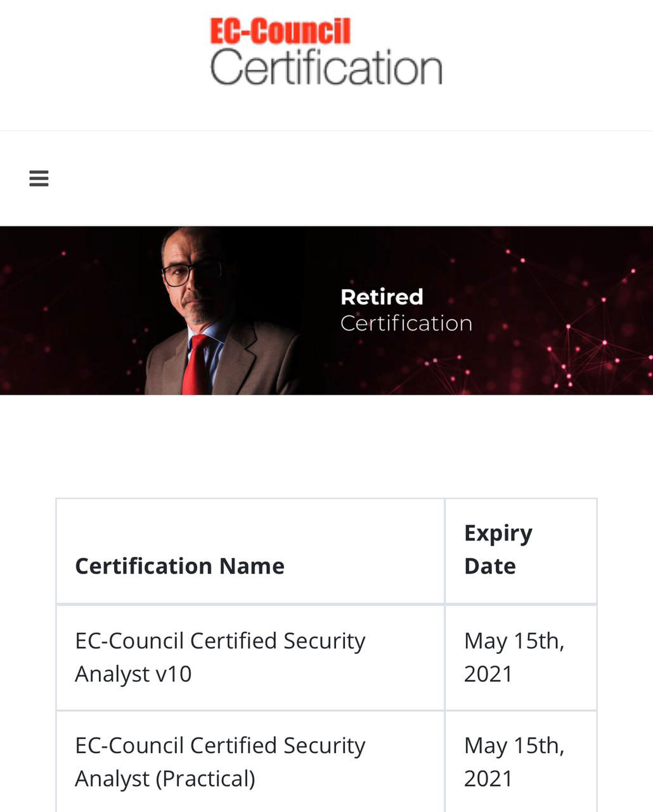The image size is (653, 812).
Task: Click the gray Certification logo wordmark
Action: pos(326,67)
